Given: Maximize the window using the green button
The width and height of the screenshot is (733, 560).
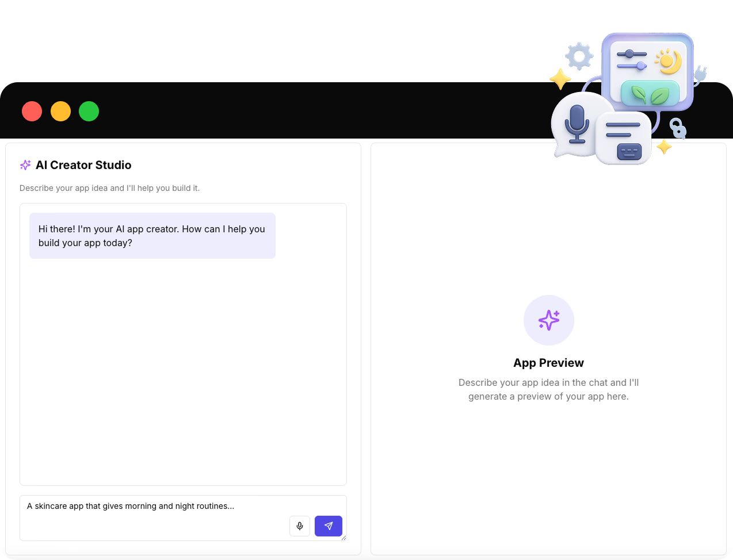Looking at the screenshot, I should click(x=89, y=111).
